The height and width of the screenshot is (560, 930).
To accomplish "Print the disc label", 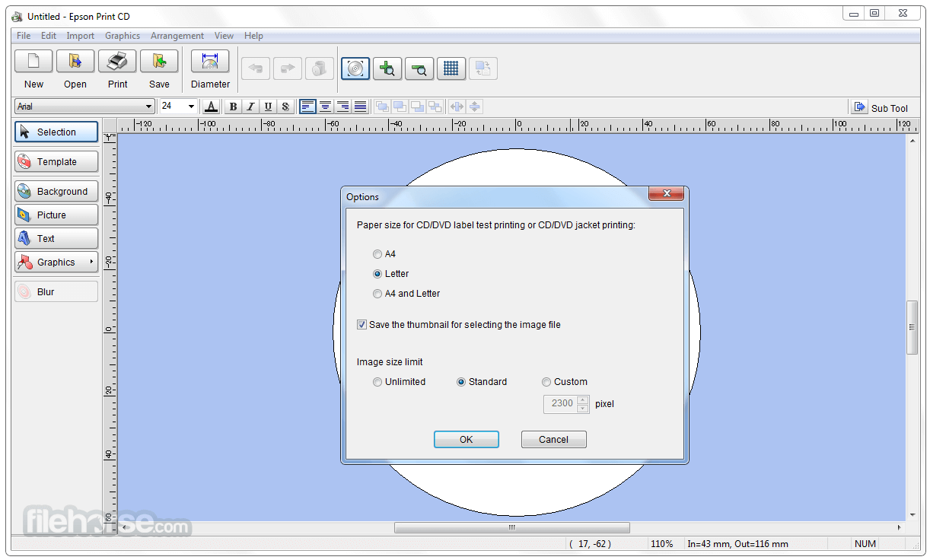I will tap(117, 61).
